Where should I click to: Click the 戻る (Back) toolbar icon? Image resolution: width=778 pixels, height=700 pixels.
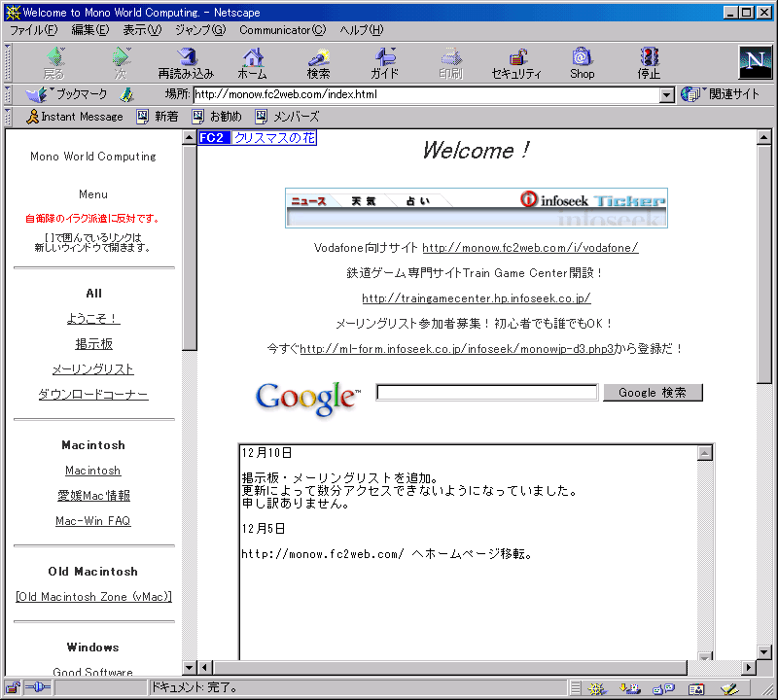tap(54, 63)
